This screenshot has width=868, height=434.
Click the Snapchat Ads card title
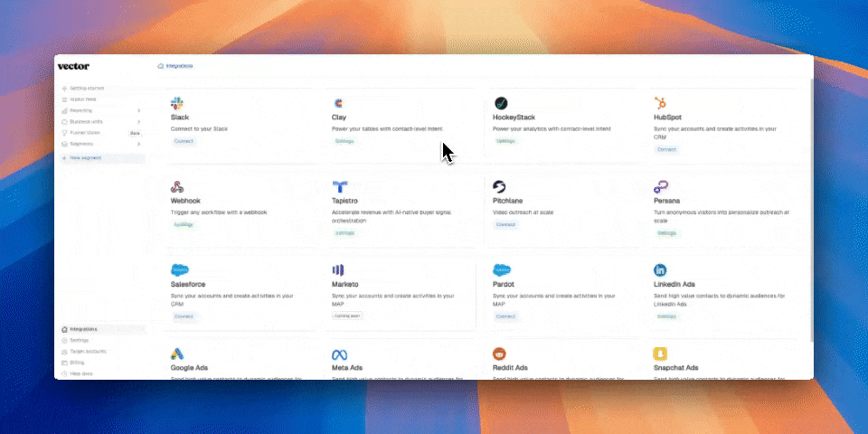click(x=676, y=368)
